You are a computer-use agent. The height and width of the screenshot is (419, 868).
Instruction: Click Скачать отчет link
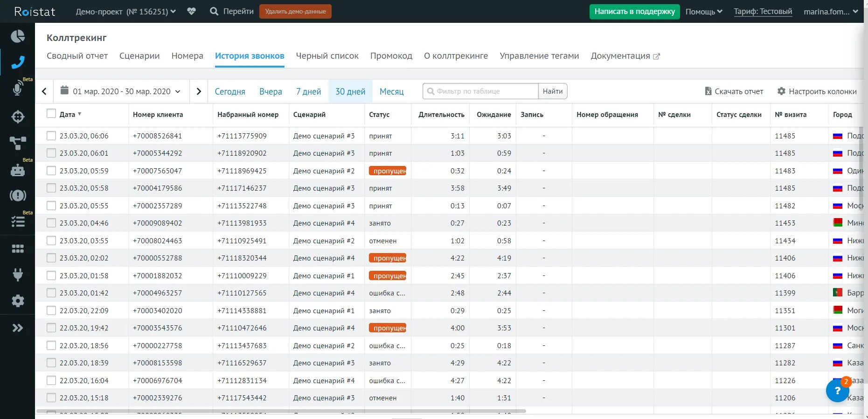coord(734,91)
